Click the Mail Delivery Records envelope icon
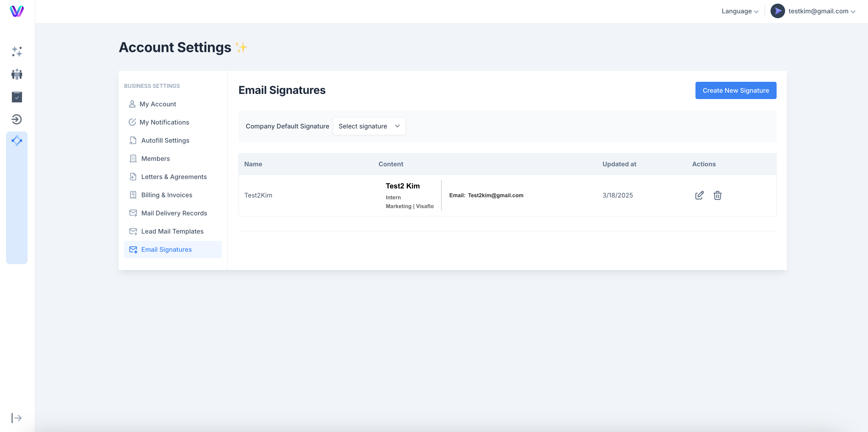 pos(133,213)
